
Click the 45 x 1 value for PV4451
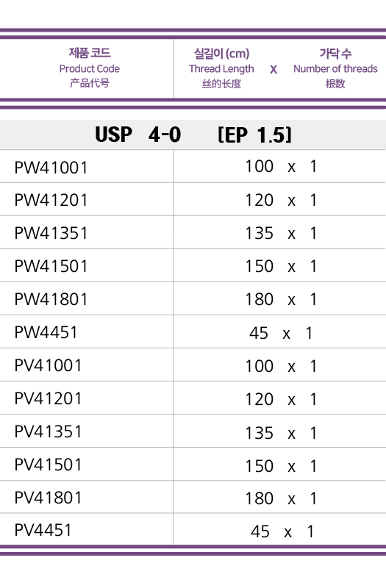(282, 531)
